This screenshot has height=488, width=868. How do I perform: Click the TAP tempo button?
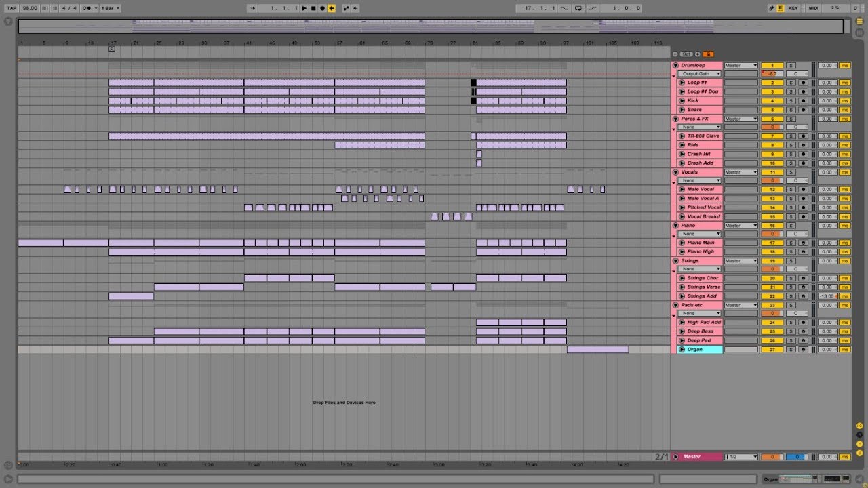[x=12, y=8]
